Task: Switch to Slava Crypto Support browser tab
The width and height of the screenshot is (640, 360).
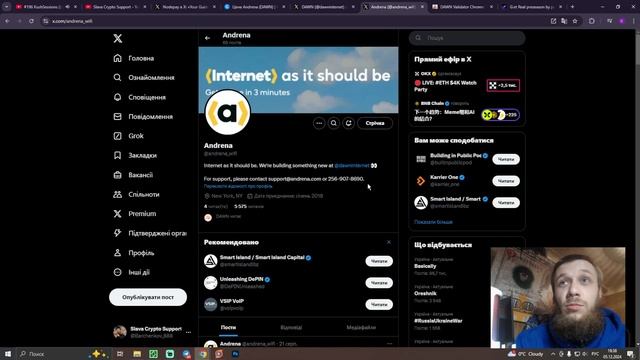Action: pos(116,7)
